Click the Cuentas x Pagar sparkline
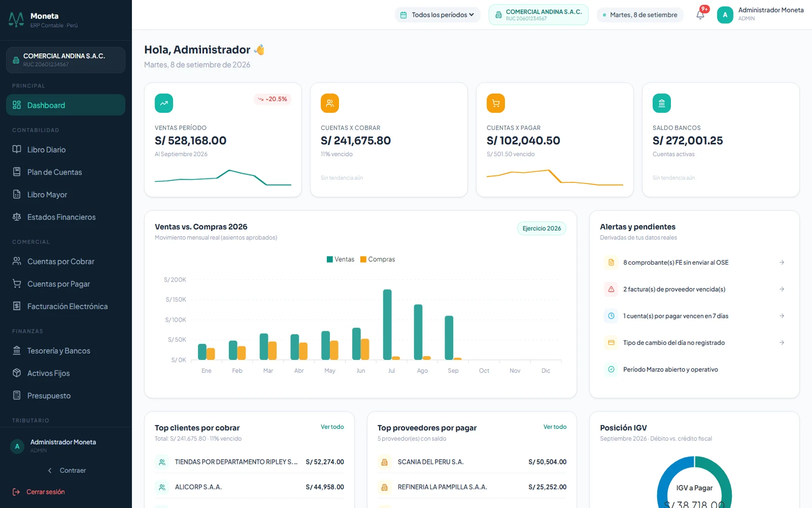This screenshot has width=812, height=508. click(555, 177)
